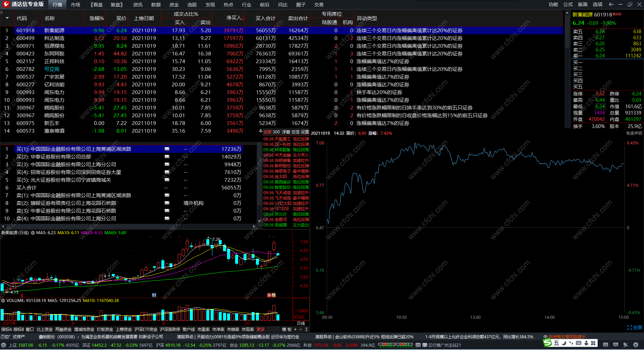Viewport: 644px width, 350px height.
Task: Toggle the gear icon beside 新集能源(日线)
Action: click(33, 232)
